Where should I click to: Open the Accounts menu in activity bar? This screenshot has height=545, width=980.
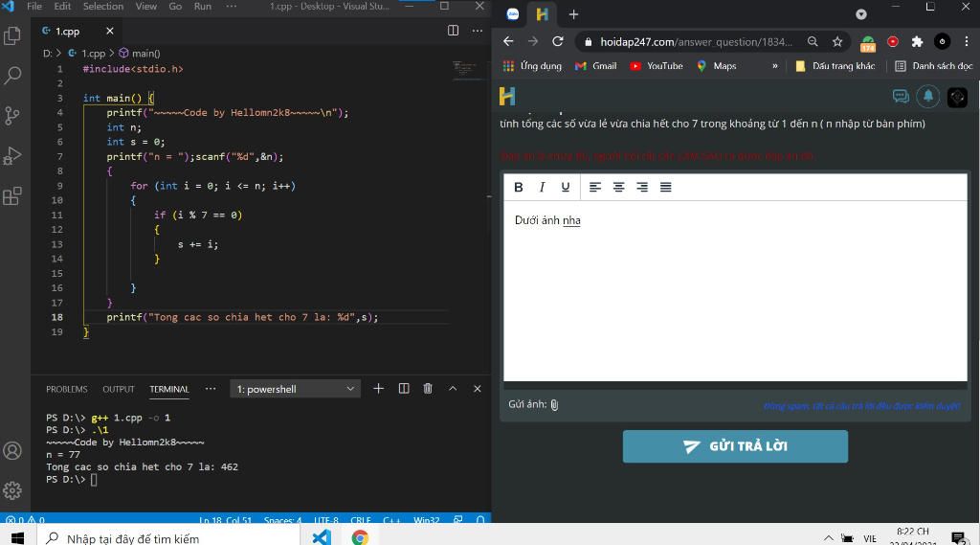[12, 450]
